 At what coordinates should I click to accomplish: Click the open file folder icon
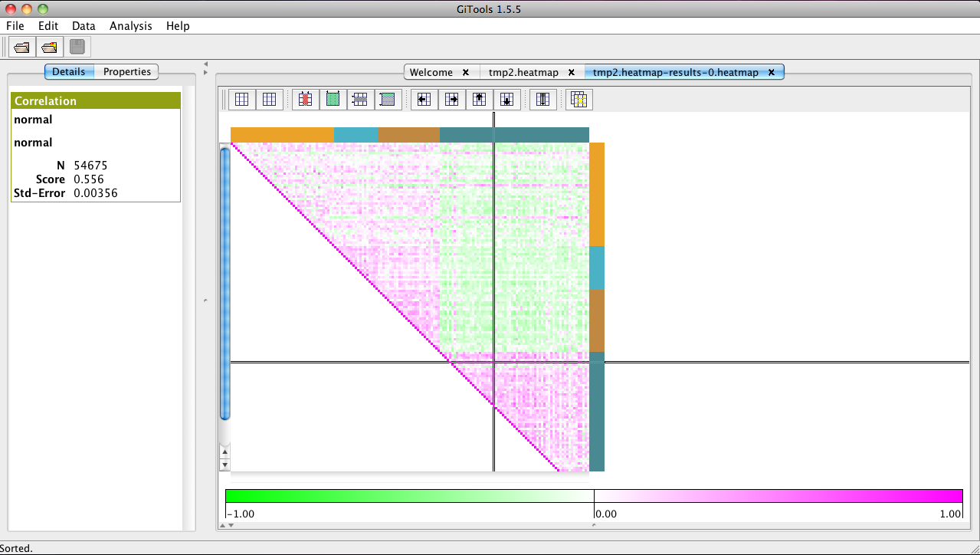pyautogui.click(x=21, y=47)
